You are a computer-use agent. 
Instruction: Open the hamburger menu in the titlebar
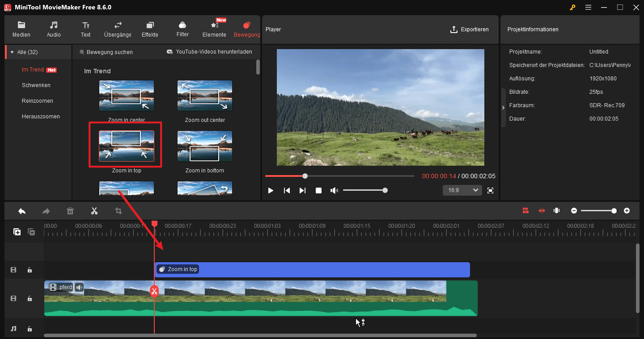pyautogui.click(x=588, y=7)
